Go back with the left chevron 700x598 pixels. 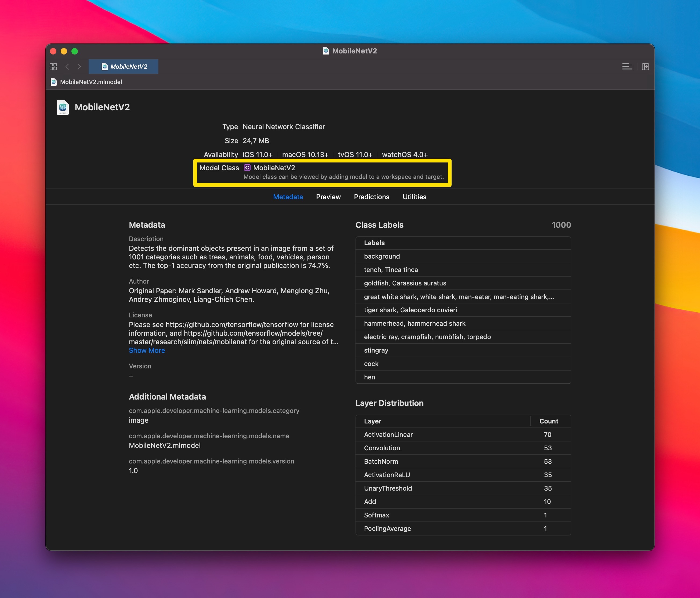coord(67,67)
